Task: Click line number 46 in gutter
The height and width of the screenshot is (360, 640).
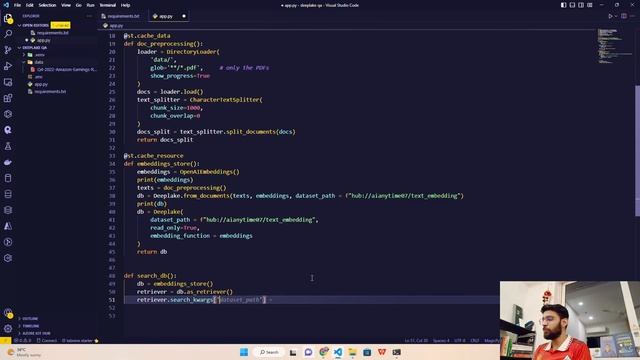Action: (112, 260)
